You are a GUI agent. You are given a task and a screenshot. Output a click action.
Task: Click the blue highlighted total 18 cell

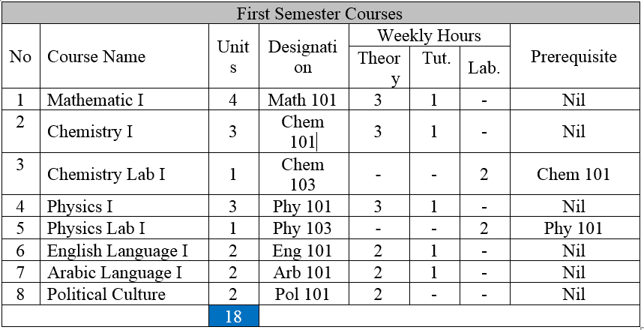point(234,316)
